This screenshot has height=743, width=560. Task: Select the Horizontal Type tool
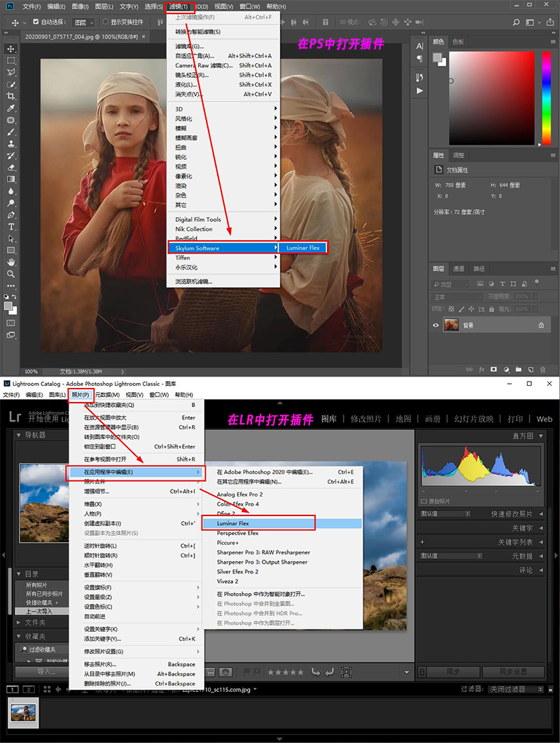[x=11, y=226]
